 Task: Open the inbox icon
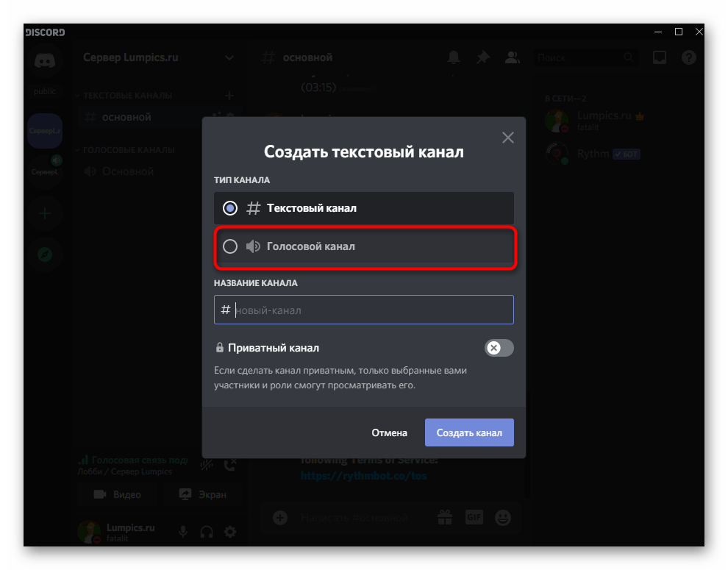click(660, 57)
